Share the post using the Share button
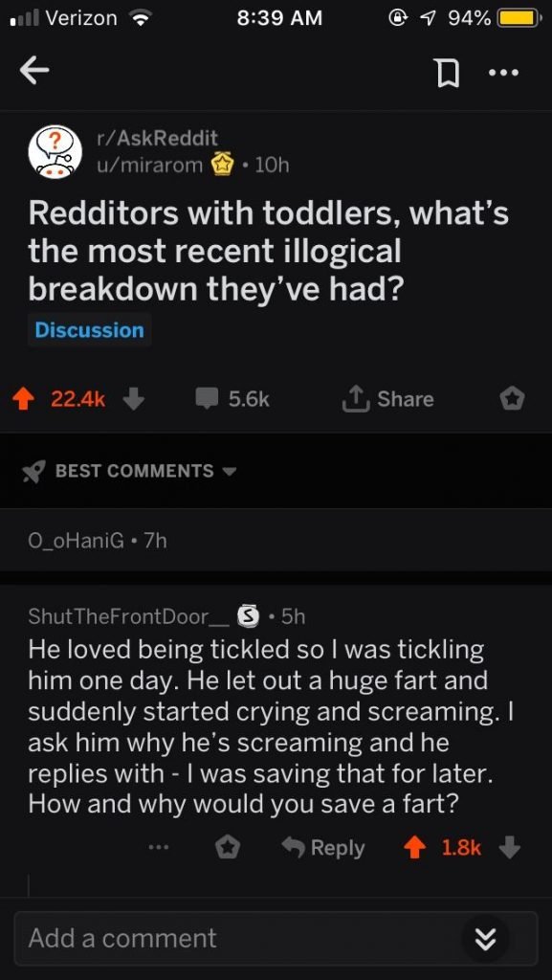The height and width of the screenshot is (980, 552). tap(387, 399)
